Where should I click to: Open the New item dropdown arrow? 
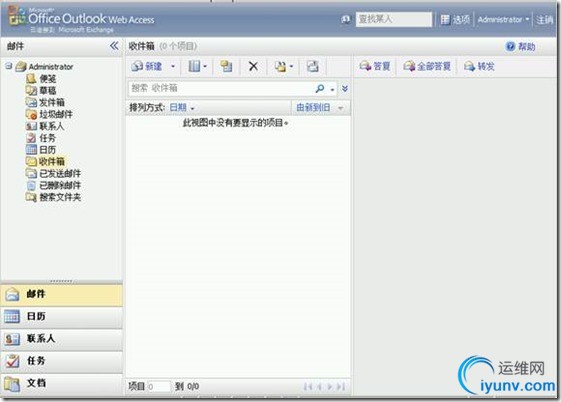(173, 66)
